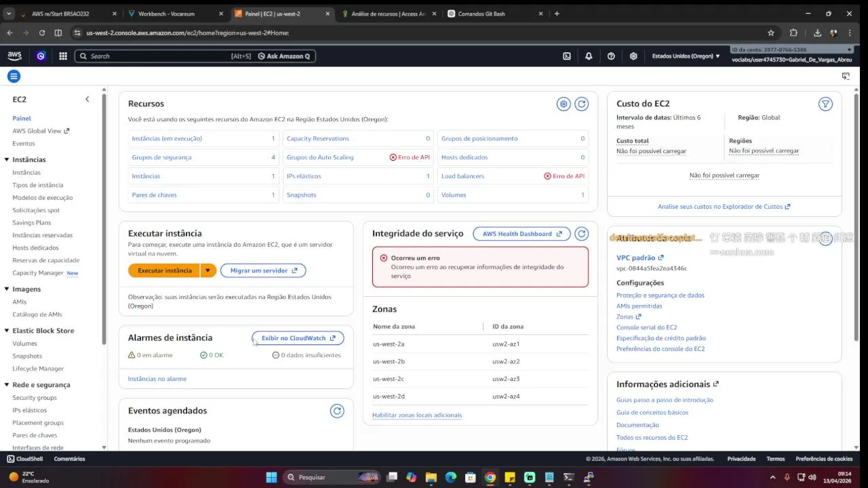
Task: Open a new browser tab
Action: click(557, 14)
